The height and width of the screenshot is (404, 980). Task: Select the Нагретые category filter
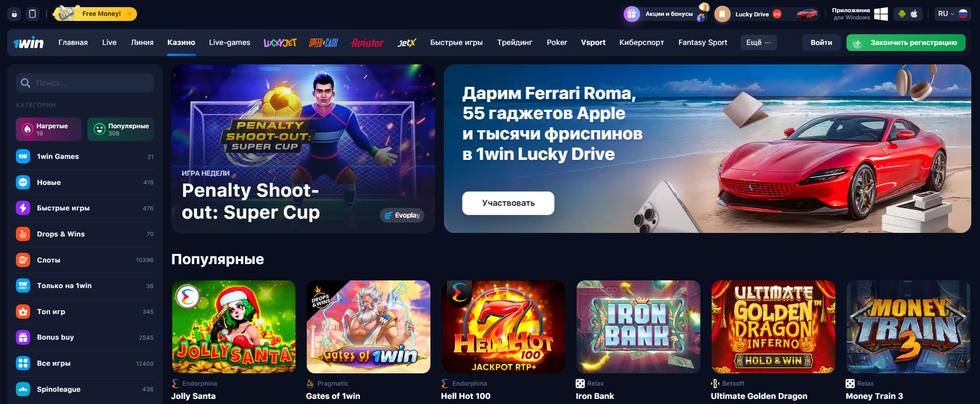tap(49, 129)
